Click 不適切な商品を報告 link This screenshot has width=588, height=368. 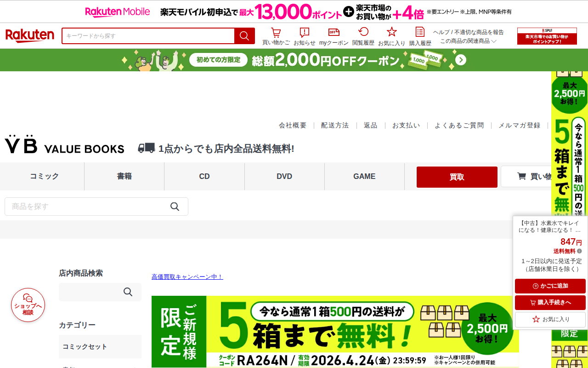(x=479, y=32)
